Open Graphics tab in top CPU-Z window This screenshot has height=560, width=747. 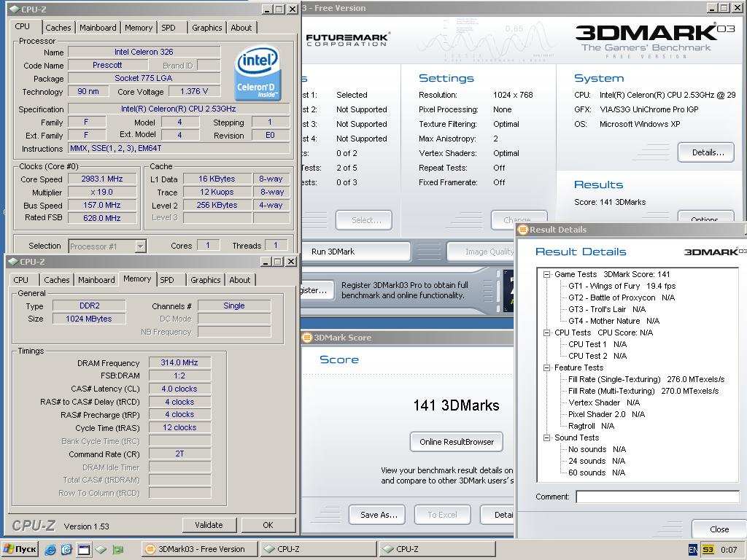click(x=206, y=28)
